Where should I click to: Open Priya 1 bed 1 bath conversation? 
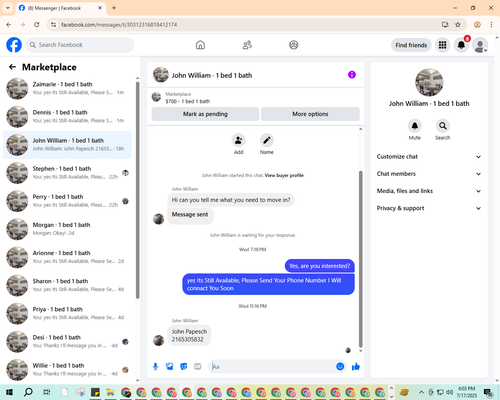(x=67, y=314)
